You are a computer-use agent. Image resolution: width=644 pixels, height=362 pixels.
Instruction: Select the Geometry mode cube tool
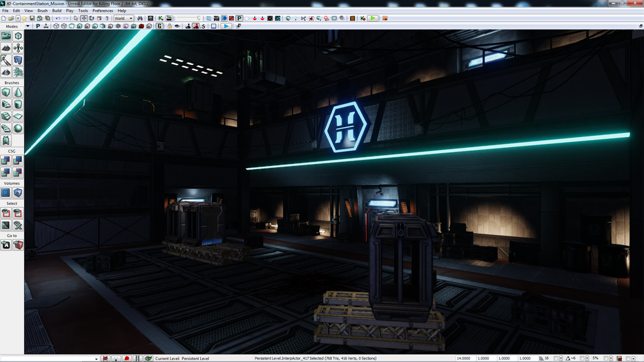[18, 36]
